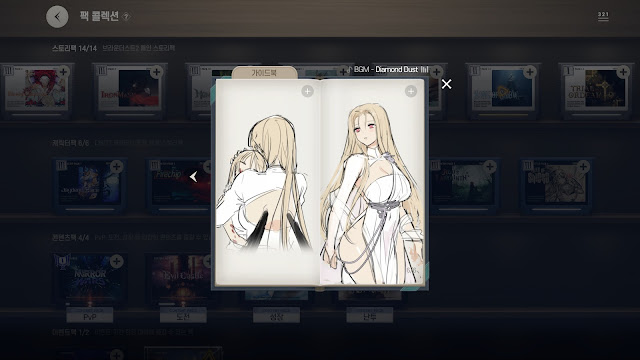Expand plus icon on bottom event pack
Viewport: 640px width, 360px height.
pyautogui.click(x=116, y=354)
